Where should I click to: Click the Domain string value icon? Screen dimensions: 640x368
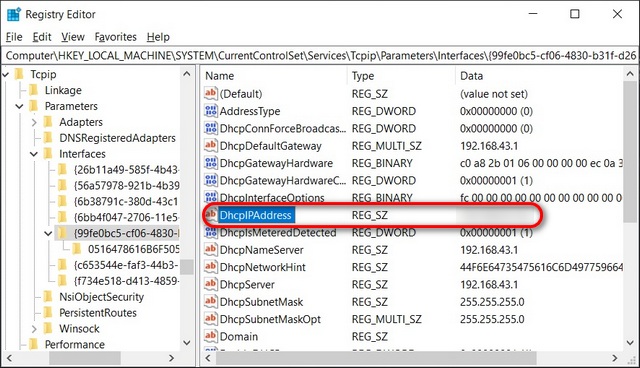pos(211,336)
